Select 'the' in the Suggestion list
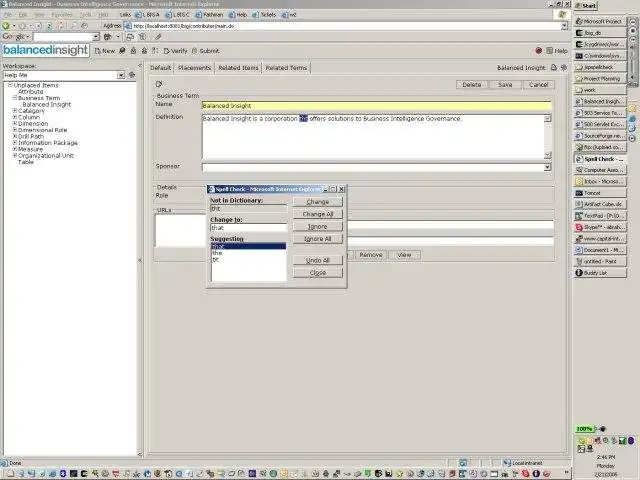The image size is (640, 480). click(248, 253)
